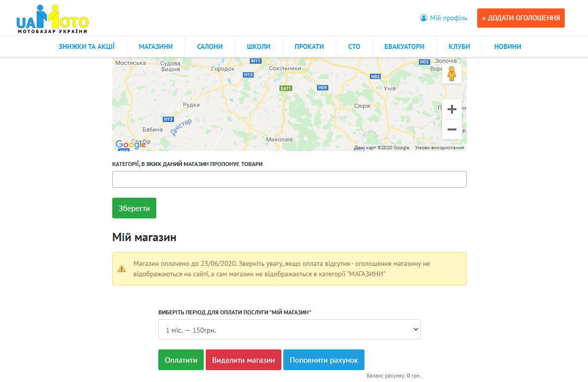This screenshot has width=588, height=382.
Task: Click the Поповнити рахунок button
Action: tap(323, 360)
